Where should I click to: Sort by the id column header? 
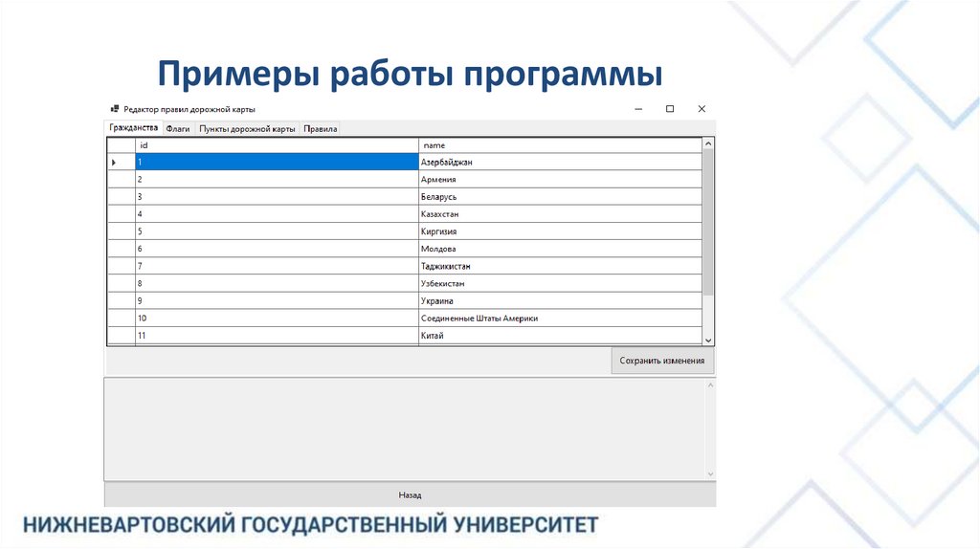277,144
